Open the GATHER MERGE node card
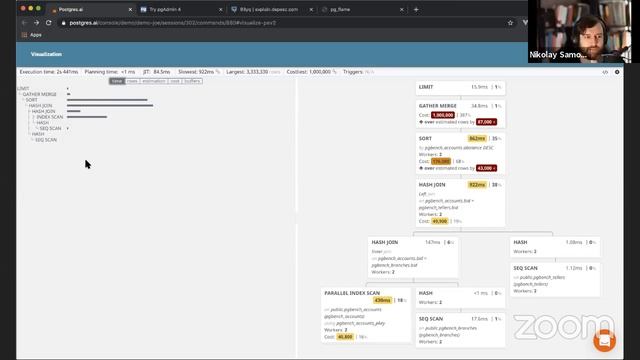The width and height of the screenshot is (640, 360). [460, 114]
